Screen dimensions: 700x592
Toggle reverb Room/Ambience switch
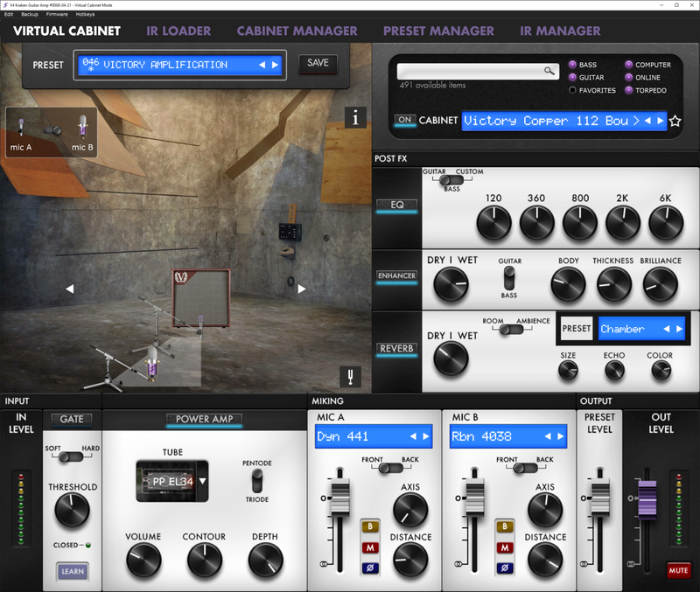[511, 330]
